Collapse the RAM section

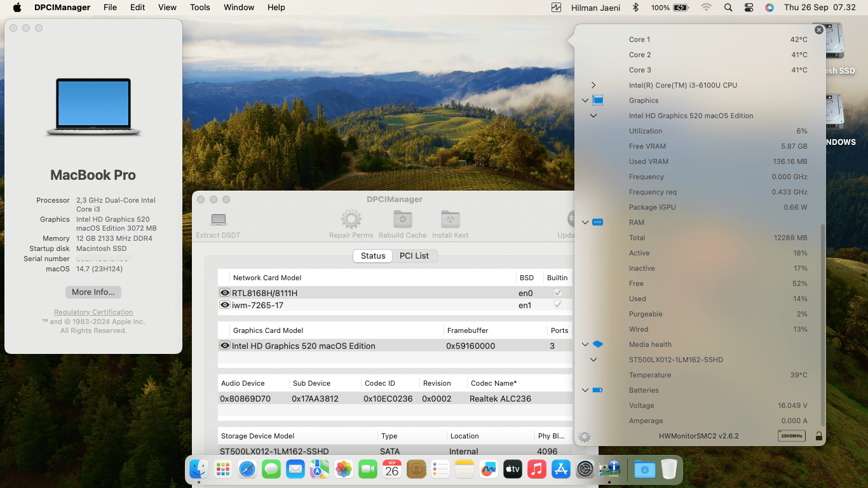click(585, 222)
